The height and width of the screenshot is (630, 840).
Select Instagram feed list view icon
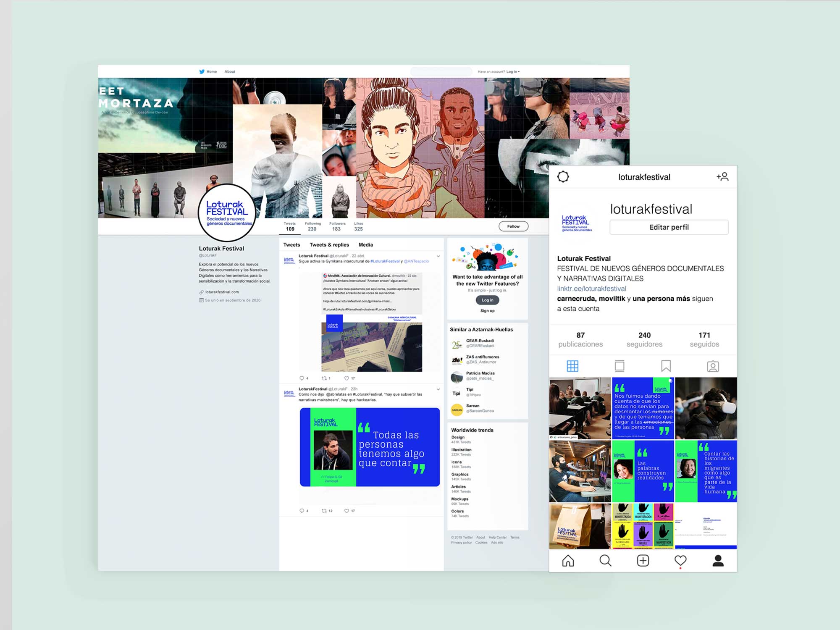(619, 366)
